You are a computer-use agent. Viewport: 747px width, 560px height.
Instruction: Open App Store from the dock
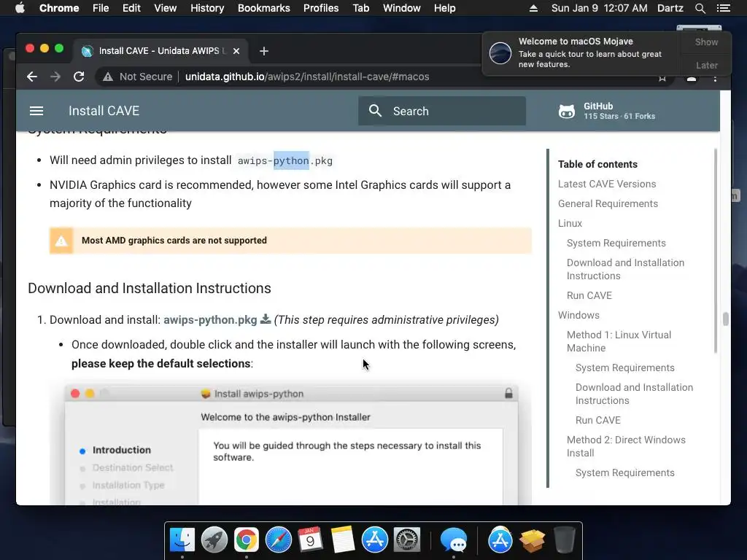tap(375, 540)
